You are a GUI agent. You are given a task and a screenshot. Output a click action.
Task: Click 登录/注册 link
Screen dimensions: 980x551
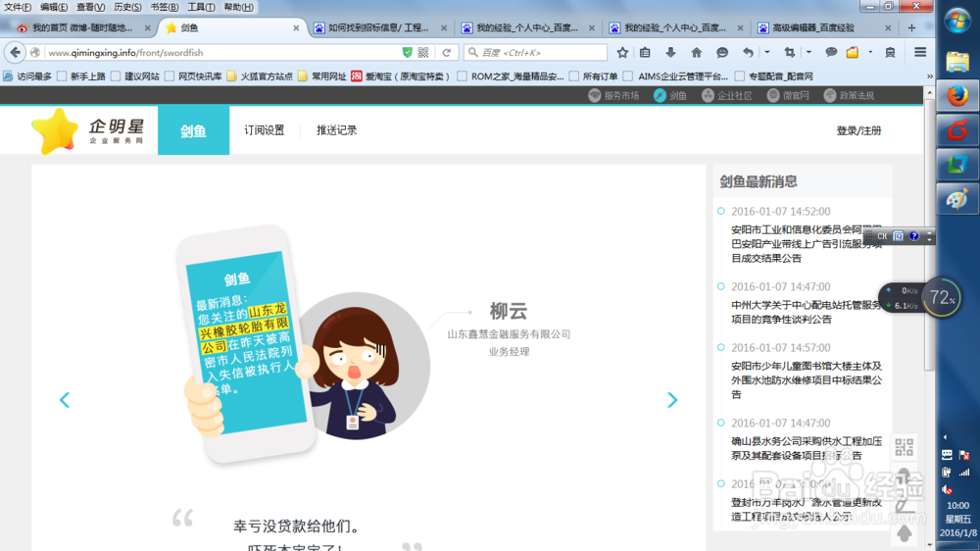click(858, 130)
